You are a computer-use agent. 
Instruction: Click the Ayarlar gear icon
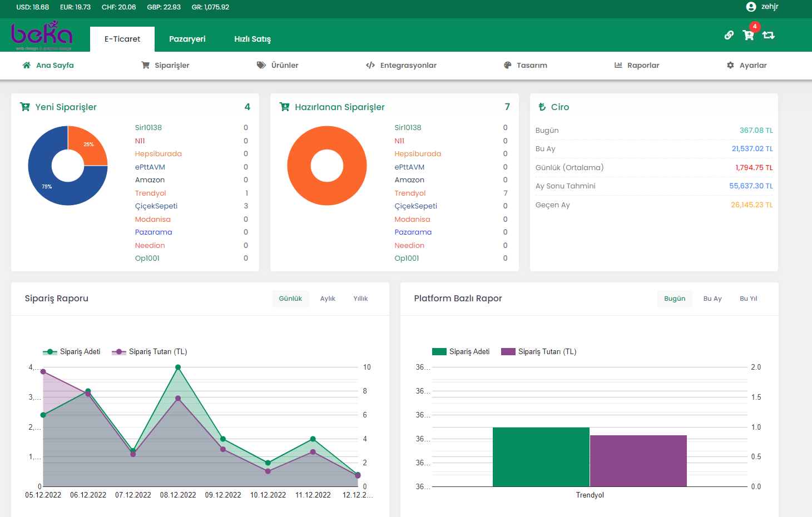pyautogui.click(x=730, y=65)
